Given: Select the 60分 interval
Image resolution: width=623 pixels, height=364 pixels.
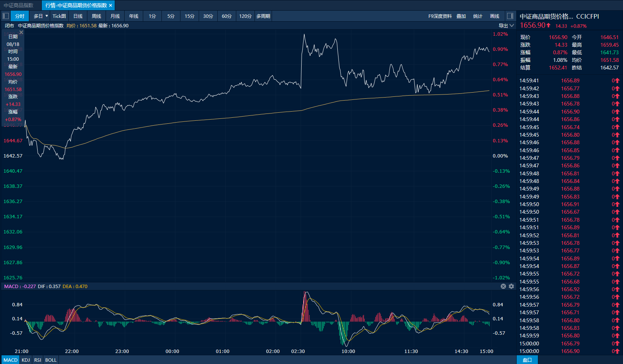Looking at the screenshot, I should 227,16.
